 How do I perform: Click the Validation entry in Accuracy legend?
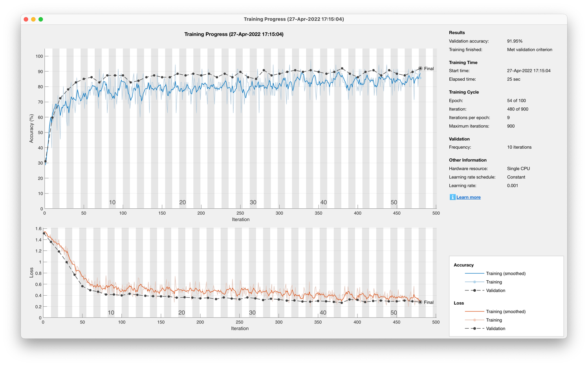495,291
